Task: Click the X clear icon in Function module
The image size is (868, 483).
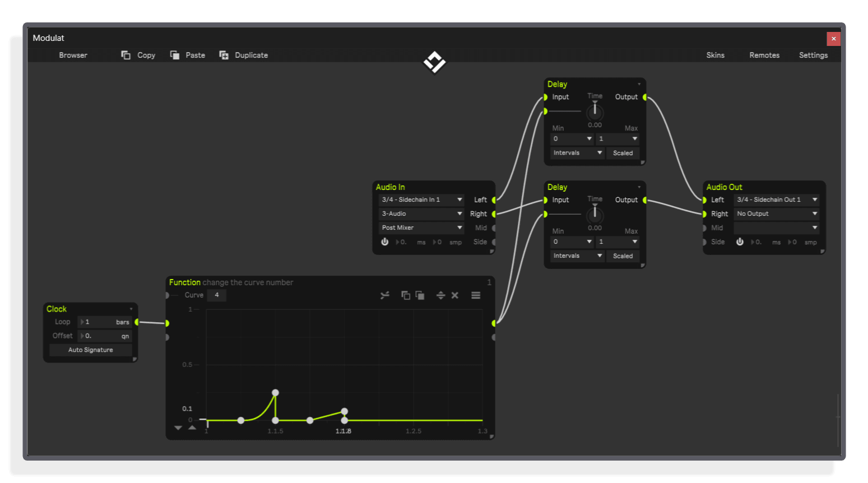Action: coord(455,295)
